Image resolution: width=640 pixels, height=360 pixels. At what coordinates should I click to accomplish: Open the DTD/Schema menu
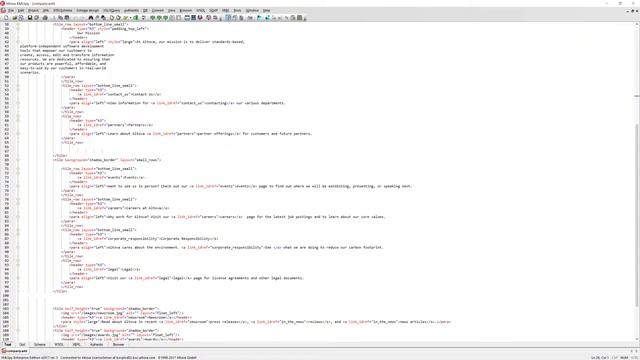click(x=62, y=10)
